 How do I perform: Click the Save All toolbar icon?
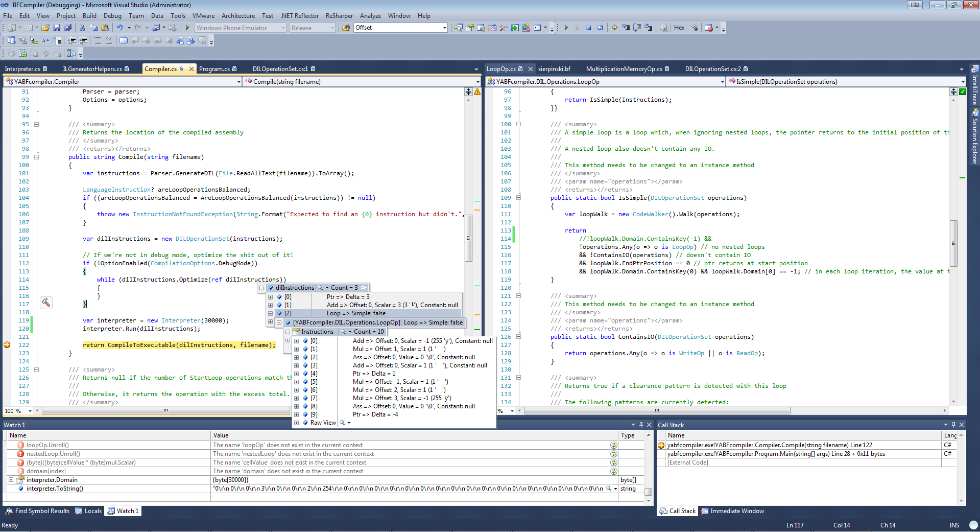(x=67, y=28)
